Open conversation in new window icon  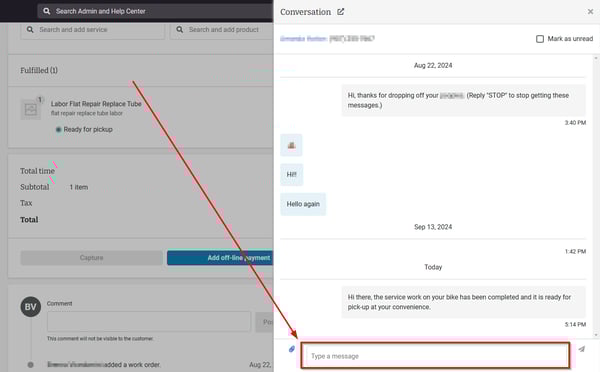click(341, 12)
